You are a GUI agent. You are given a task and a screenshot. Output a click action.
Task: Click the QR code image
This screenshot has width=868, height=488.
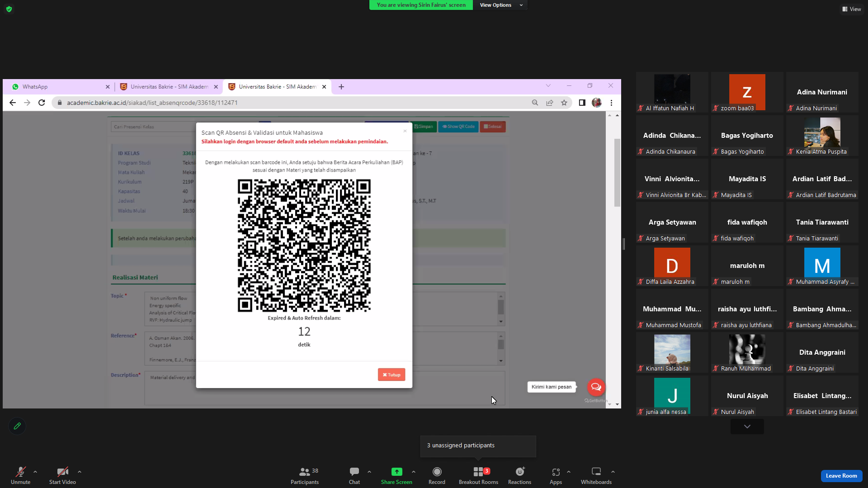click(304, 245)
